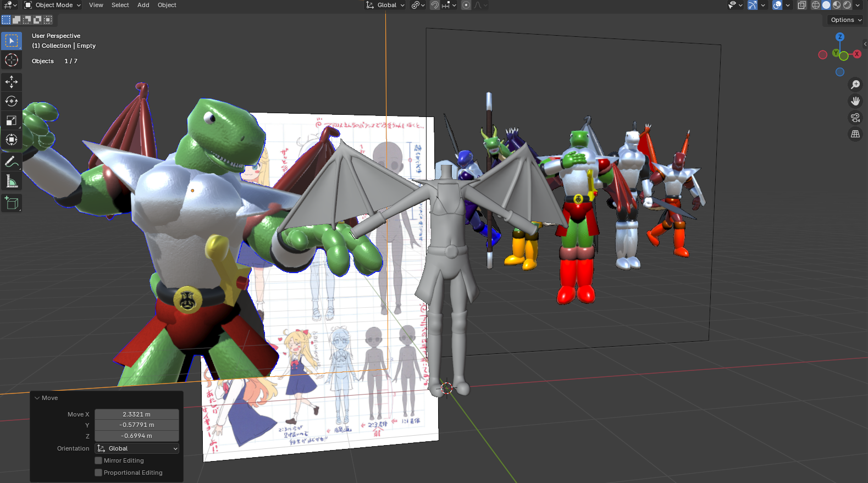Toggle viewport overlays display
868x483 pixels.
[x=777, y=5]
